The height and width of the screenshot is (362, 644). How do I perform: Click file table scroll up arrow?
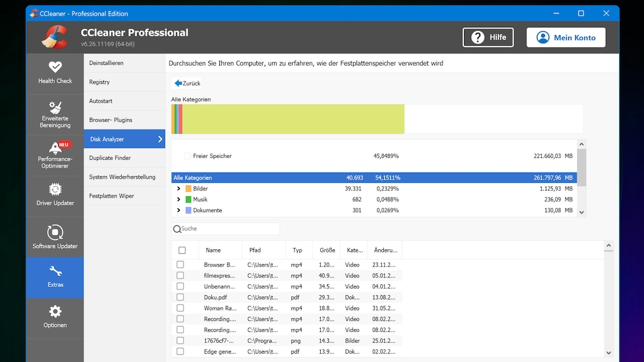coord(609,245)
